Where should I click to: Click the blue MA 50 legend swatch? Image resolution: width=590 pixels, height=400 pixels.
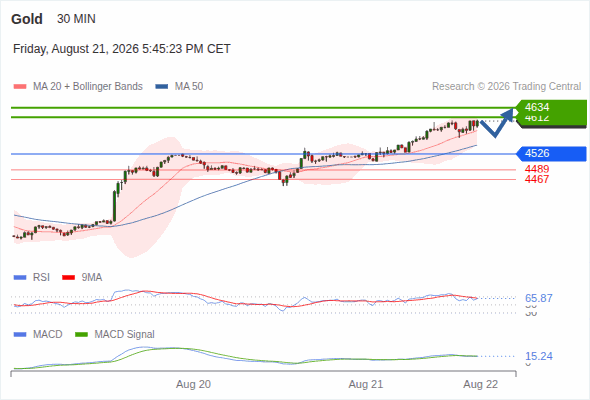point(162,87)
